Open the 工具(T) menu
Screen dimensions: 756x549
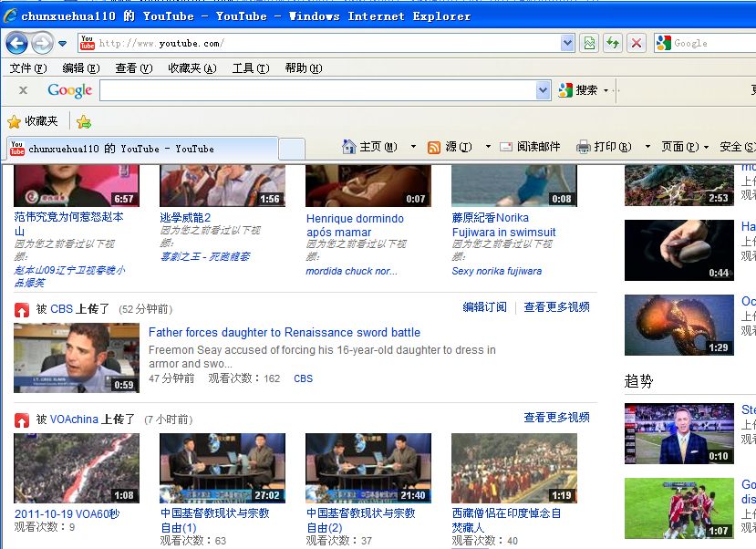[x=251, y=68]
